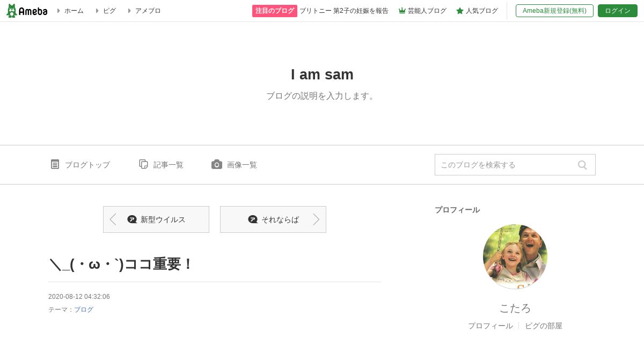Click the 記事一覧 pages icon
Screen dimensions: 644x338
click(143, 164)
